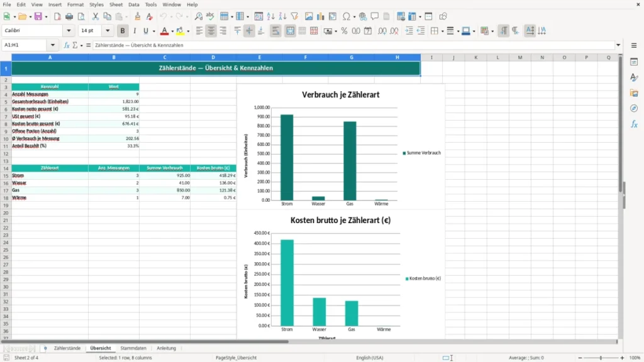Screen dimensions: 644x362
Task: Open a file with the folder icon
Action: click(22, 16)
